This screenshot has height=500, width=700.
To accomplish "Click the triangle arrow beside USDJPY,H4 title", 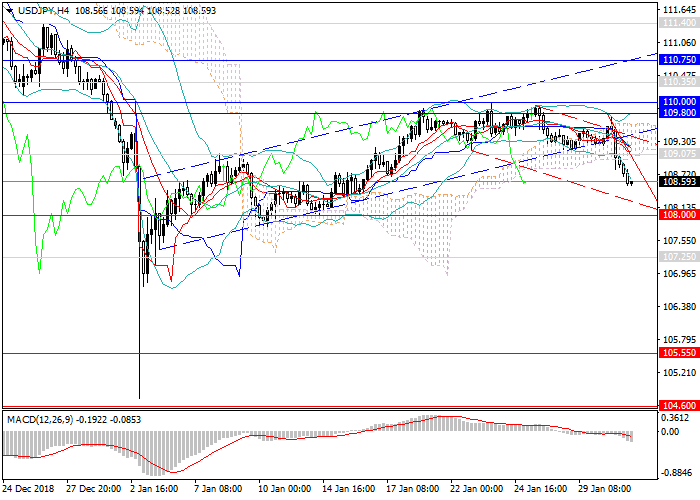I will 9,10.
